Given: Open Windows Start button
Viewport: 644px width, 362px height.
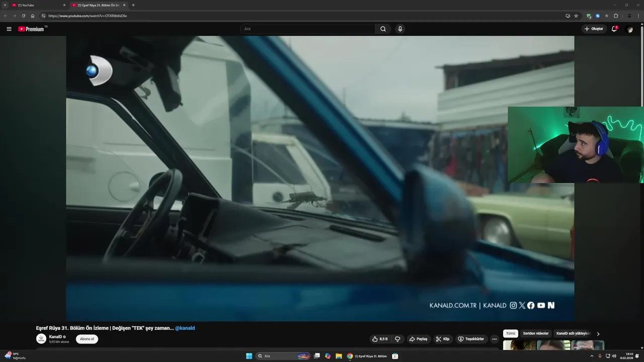Looking at the screenshot, I should [249, 356].
